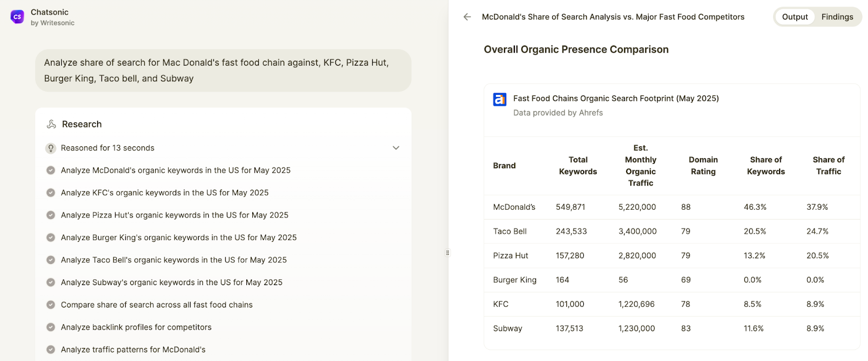Click the 13.2% share of keywords value

[755, 255]
